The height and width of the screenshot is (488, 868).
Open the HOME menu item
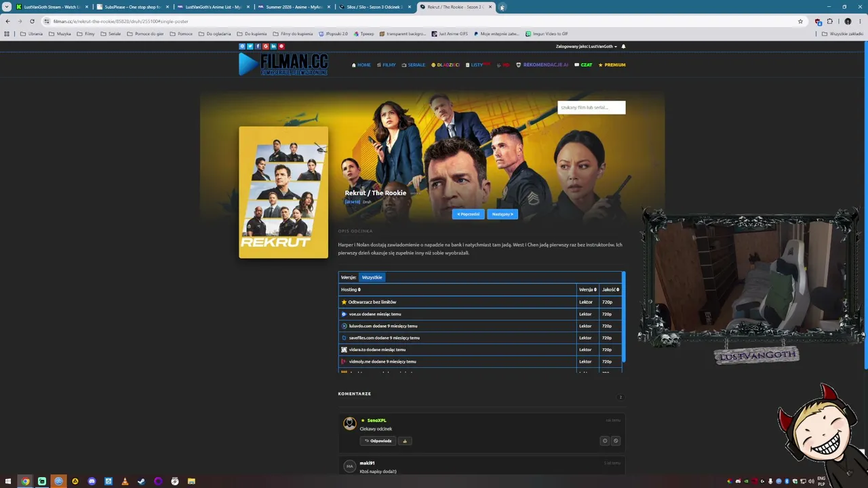coord(361,65)
